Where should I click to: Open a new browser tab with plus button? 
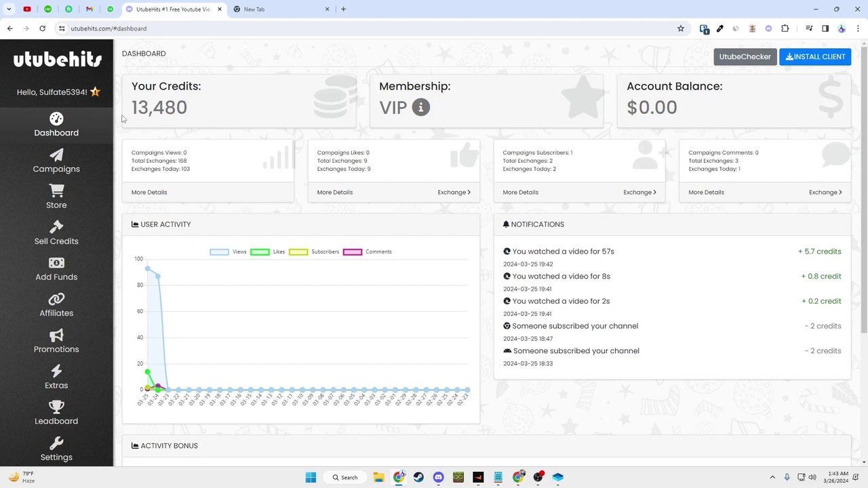tap(343, 9)
